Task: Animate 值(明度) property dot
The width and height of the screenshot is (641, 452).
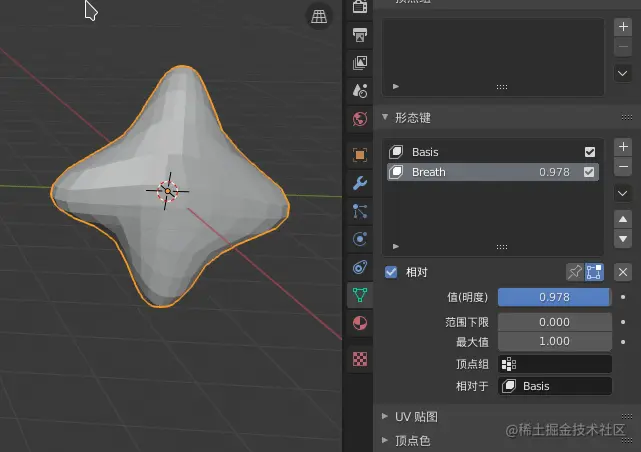Action: pos(623,297)
